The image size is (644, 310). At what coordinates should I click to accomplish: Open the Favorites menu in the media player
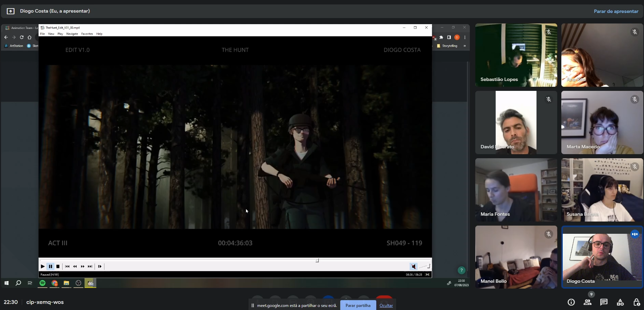click(x=87, y=34)
